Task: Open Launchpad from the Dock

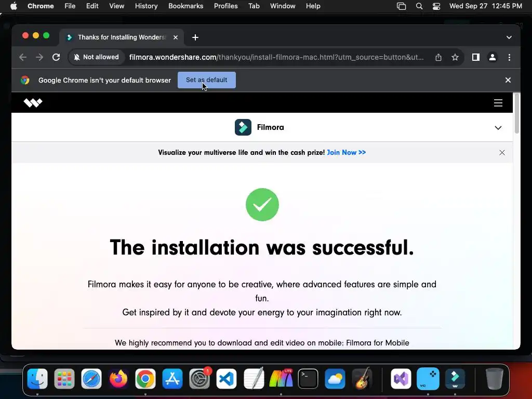Action: 64,379
